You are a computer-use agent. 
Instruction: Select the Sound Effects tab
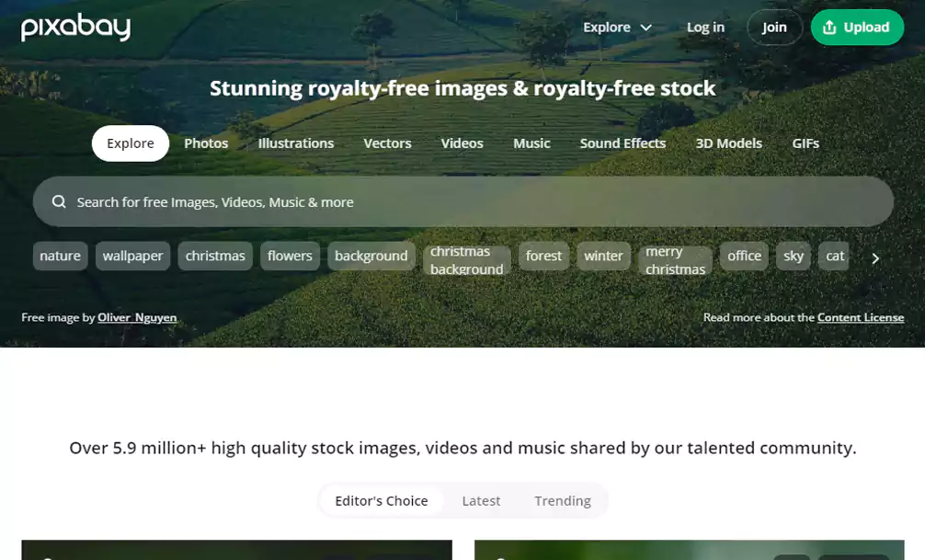click(622, 143)
